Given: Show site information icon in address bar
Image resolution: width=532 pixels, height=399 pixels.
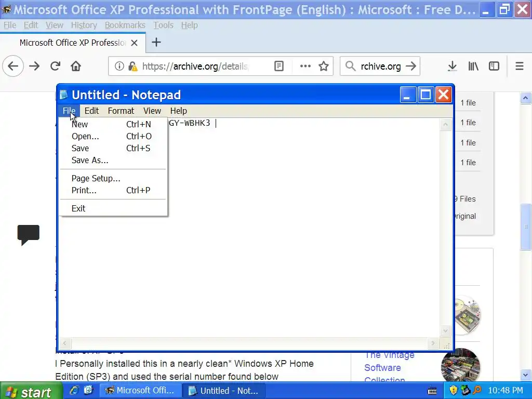Looking at the screenshot, I should (x=119, y=66).
